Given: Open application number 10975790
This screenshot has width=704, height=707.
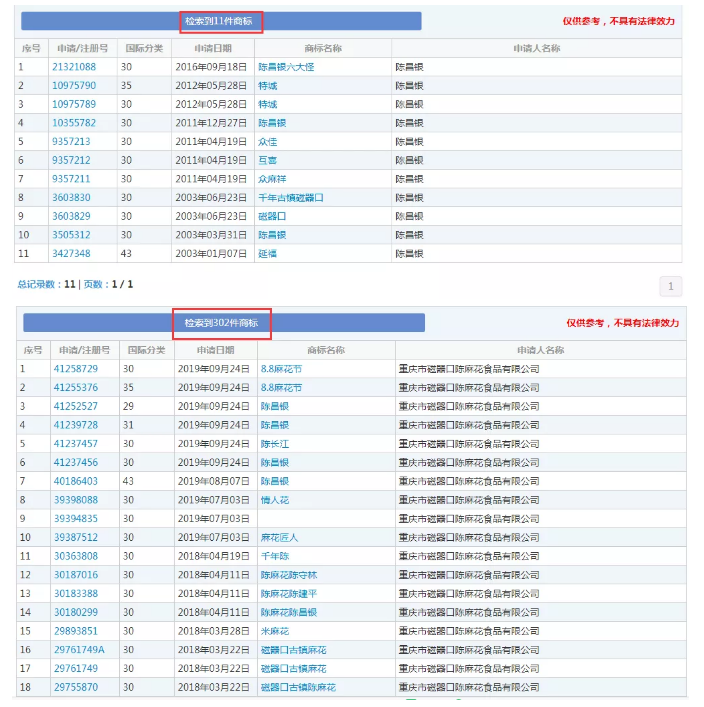Looking at the screenshot, I should (x=74, y=86).
